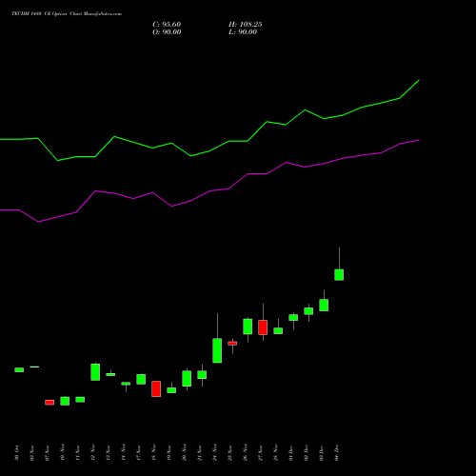
Task: Click the red candle above 18 Nov
Action: point(156,388)
